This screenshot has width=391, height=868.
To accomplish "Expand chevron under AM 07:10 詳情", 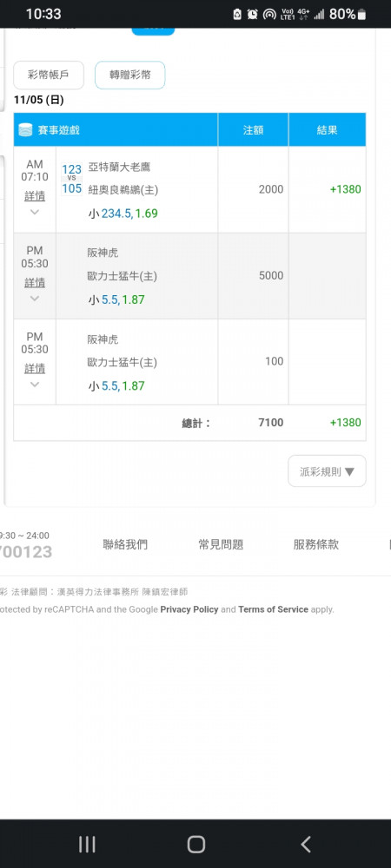I will coord(35,212).
